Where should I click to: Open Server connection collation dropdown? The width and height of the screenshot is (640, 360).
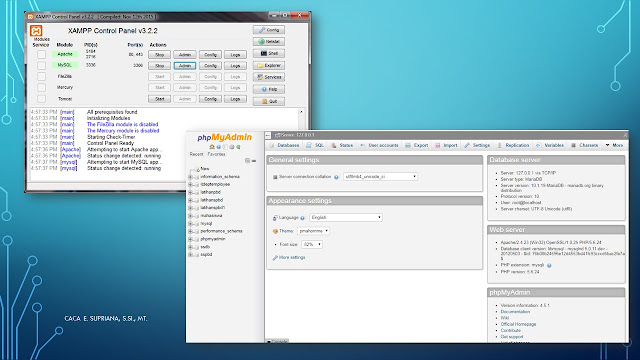point(380,177)
